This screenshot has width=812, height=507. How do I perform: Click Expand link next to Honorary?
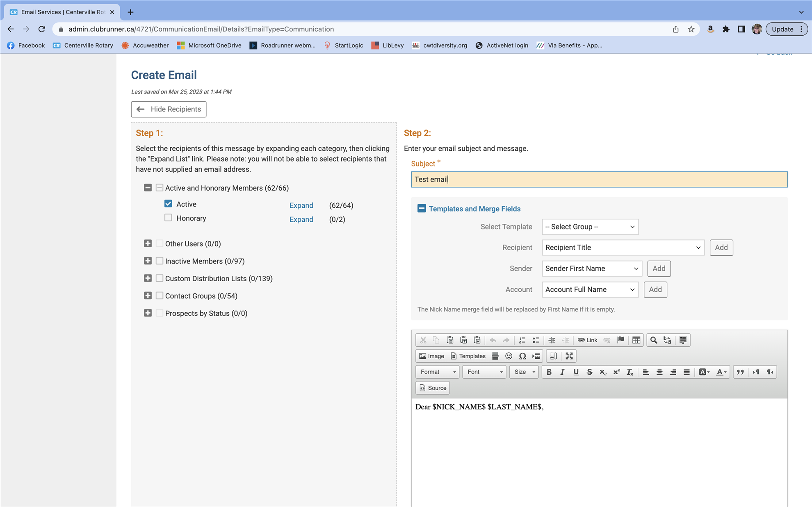click(301, 219)
